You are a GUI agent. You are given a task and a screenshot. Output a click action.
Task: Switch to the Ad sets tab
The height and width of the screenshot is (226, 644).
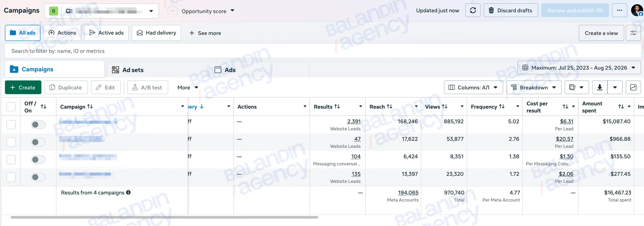128,70
